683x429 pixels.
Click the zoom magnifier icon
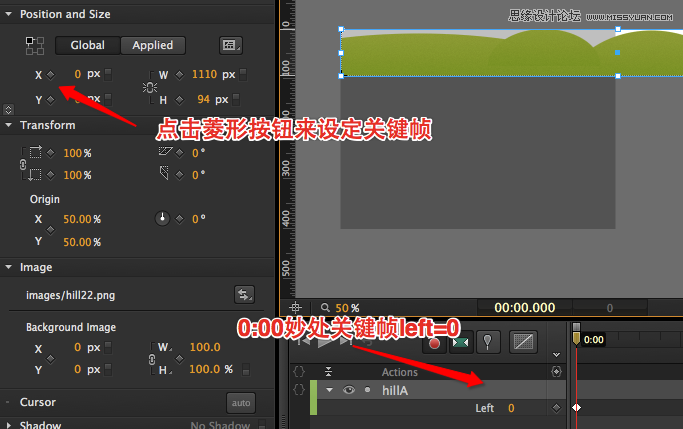tap(325, 307)
